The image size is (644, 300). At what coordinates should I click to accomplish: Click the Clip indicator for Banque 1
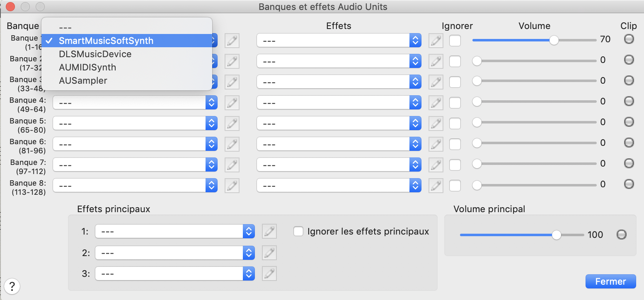click(629, 39)
